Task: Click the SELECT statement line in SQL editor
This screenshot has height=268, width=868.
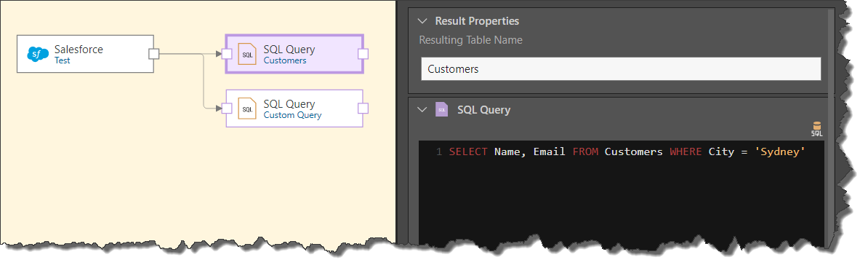Action: [627, 152]
